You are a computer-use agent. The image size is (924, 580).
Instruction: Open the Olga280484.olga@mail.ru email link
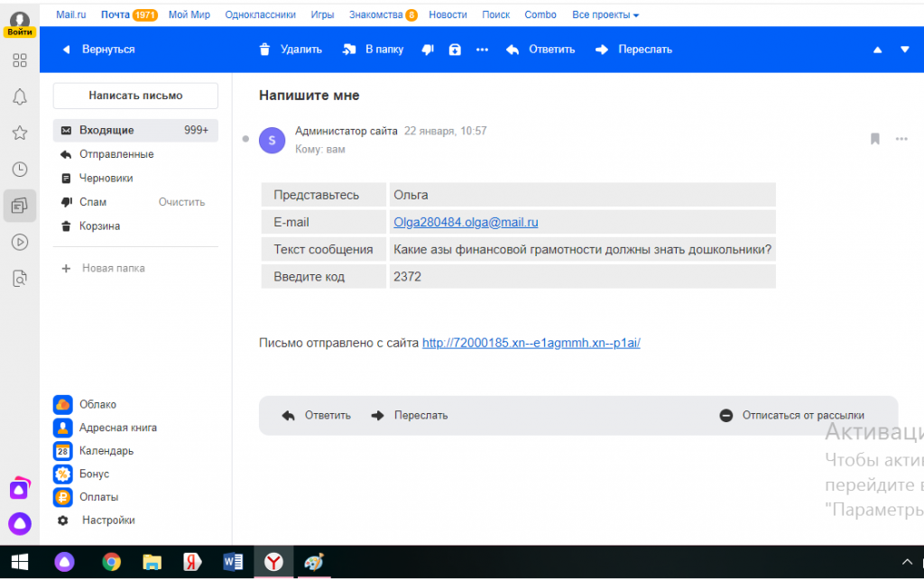pos(466,222)
